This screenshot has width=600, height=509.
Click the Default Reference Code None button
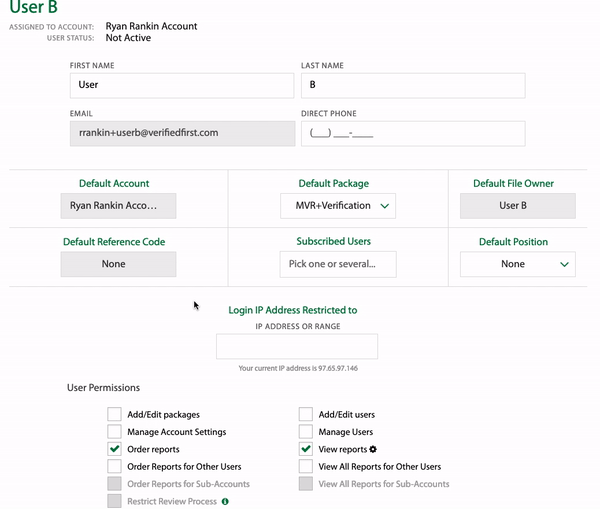pyautogui.click(x=118, y=264)
